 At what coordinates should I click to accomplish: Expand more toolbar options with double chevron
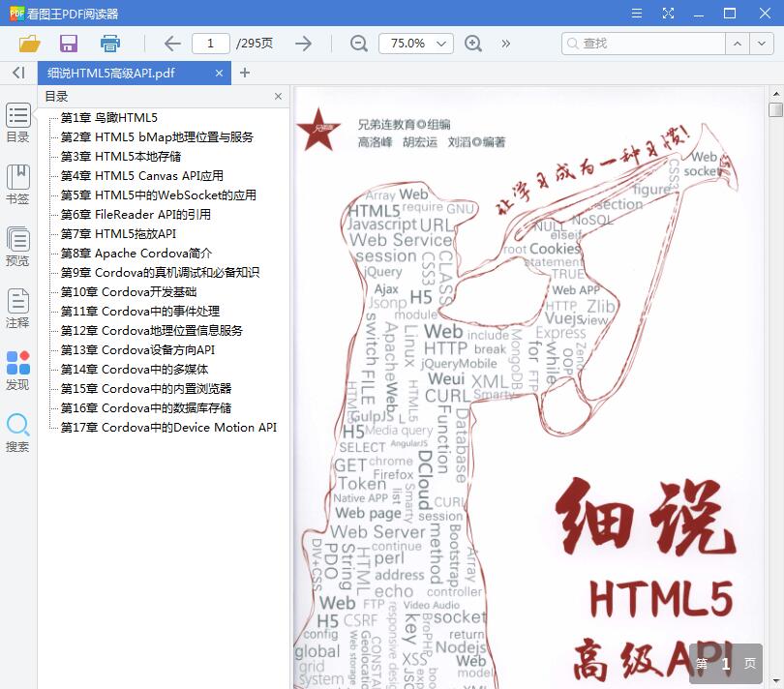[x=505, y=44]
